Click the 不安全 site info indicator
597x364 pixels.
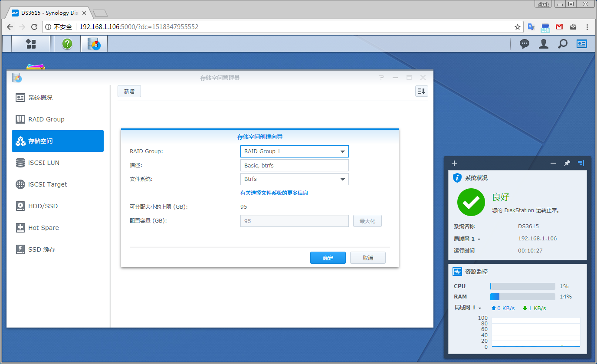pyautogui.click(x=59, y=27)
